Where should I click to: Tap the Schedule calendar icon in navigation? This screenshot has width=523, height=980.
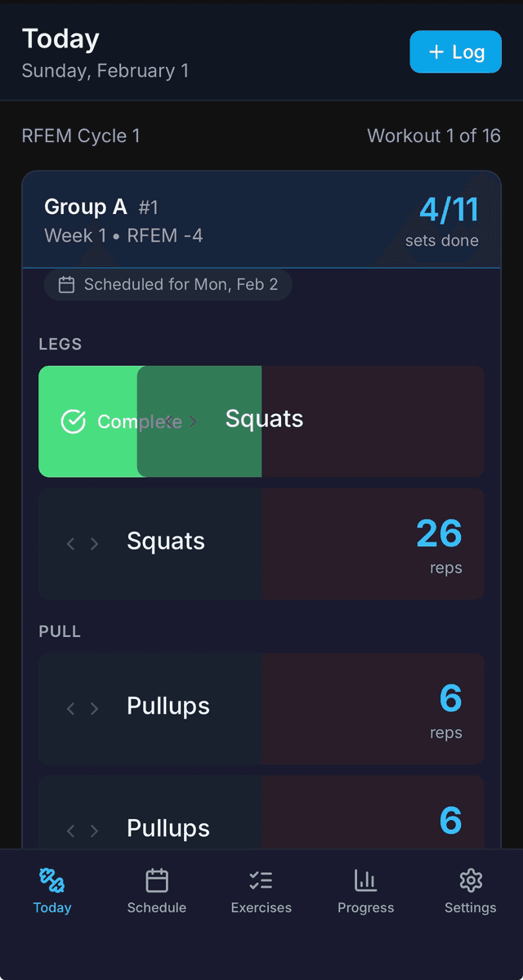(156, 880)
